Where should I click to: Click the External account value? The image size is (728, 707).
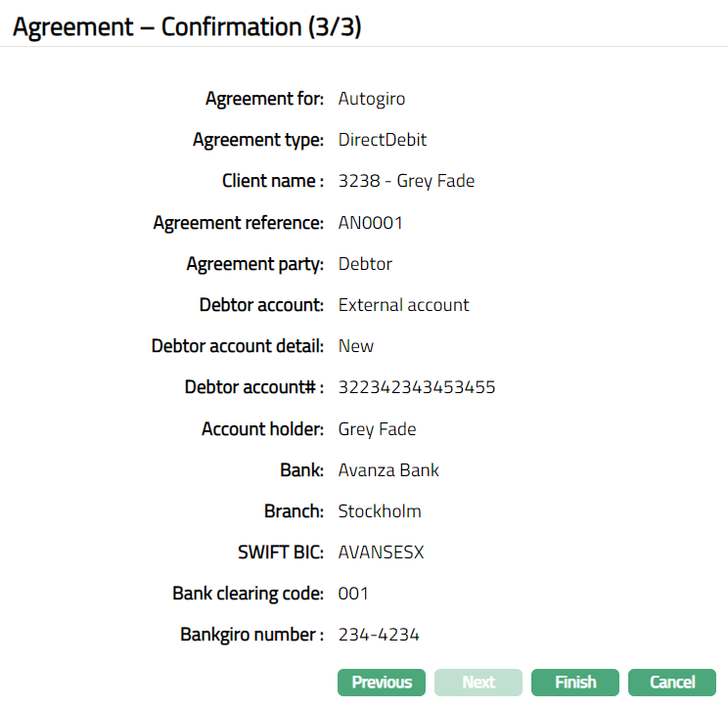403,305
